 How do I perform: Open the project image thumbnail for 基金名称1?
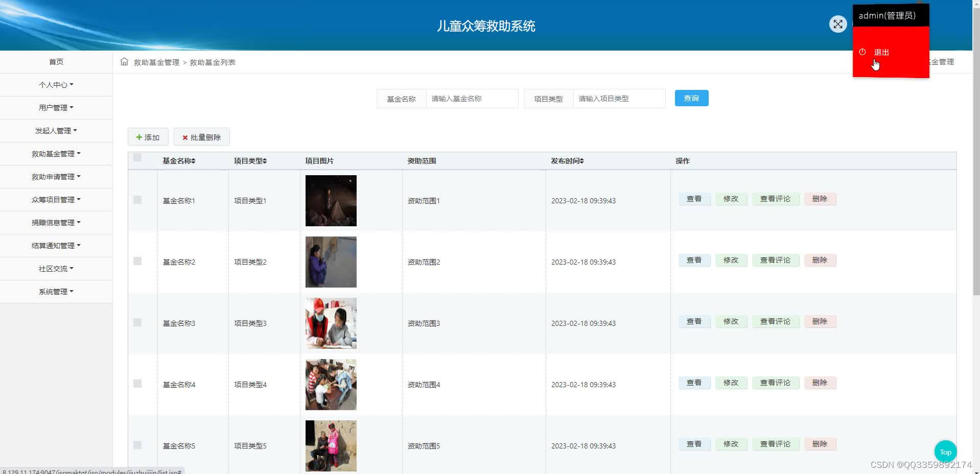tap(331, 201)
